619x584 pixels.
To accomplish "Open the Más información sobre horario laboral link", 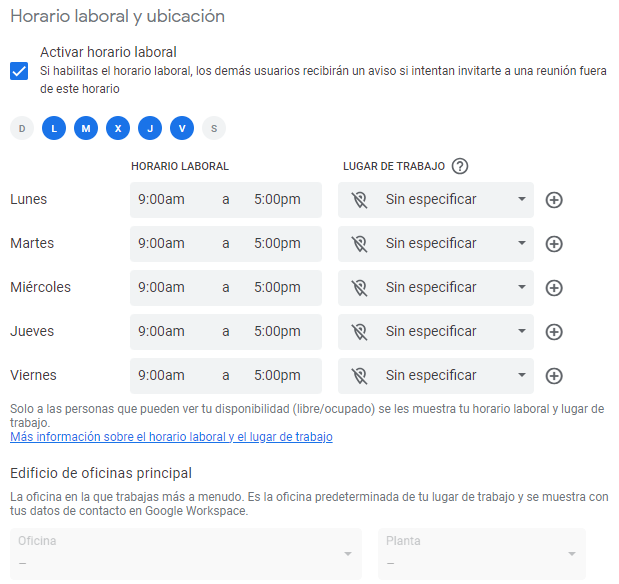I will point(171,437).
